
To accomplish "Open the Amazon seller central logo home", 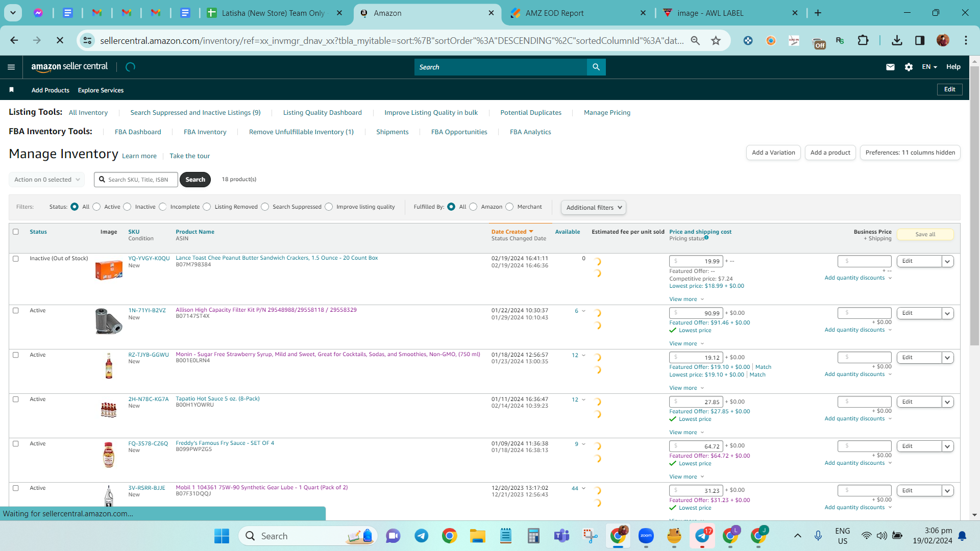I will pyautogui.click(x=69, y=66).
